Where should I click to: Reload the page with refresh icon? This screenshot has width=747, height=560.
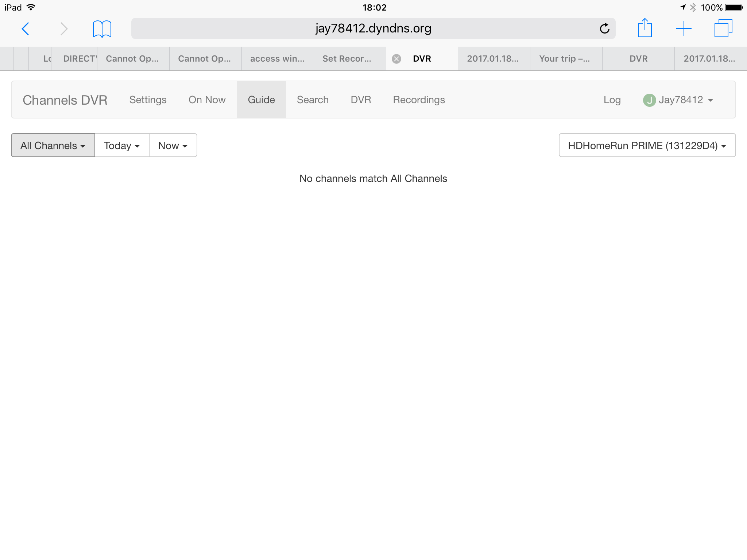[604, 28]
